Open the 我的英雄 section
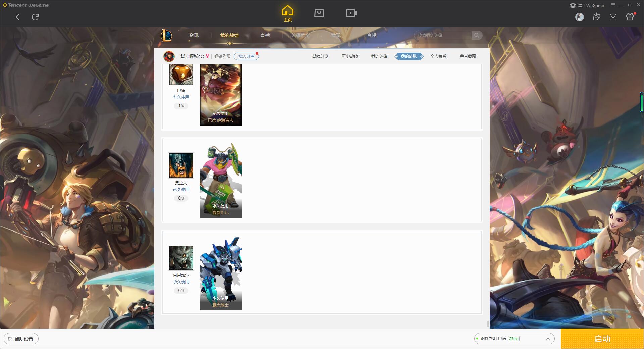Screen dimensions: 644x349 click(379, 56)
